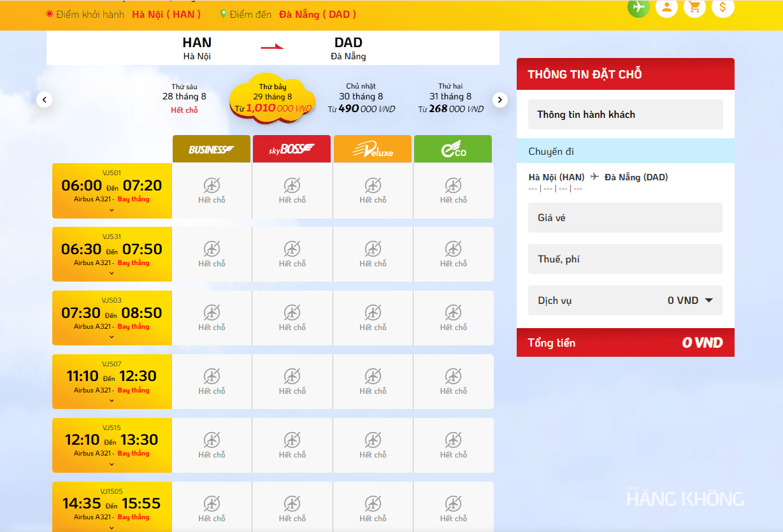783x532 pixels.
Task: Open the Dịch vụ dropdown arrow
Action: click(x=708, y=301)
